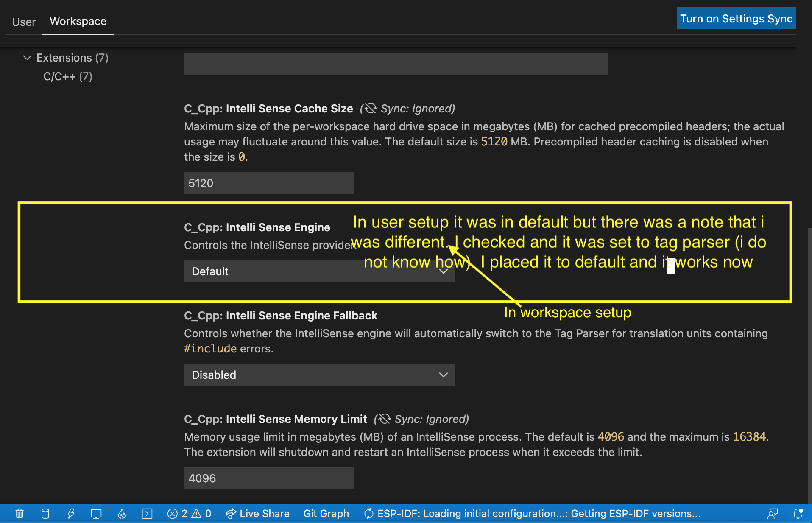812x523 pixels.
Task: Open the Intelli Sense Engine Fallback Disabled dropdown
Action: [x=319, y=375]
